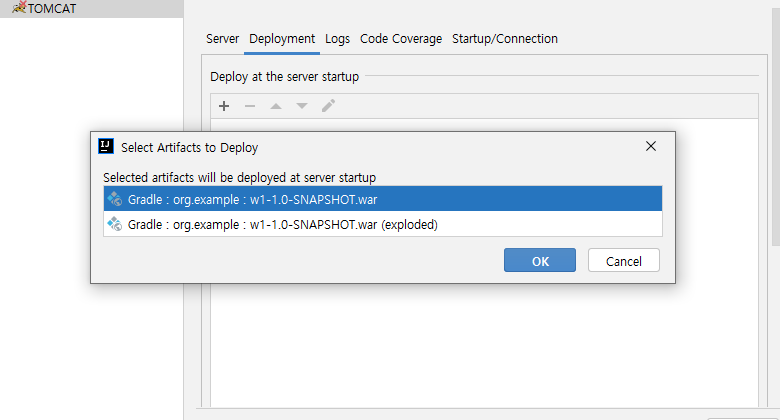Viewport: 780px width, 420px height.
Task: Click the vertical scrollbar on right edge
Action: [776, 127]
